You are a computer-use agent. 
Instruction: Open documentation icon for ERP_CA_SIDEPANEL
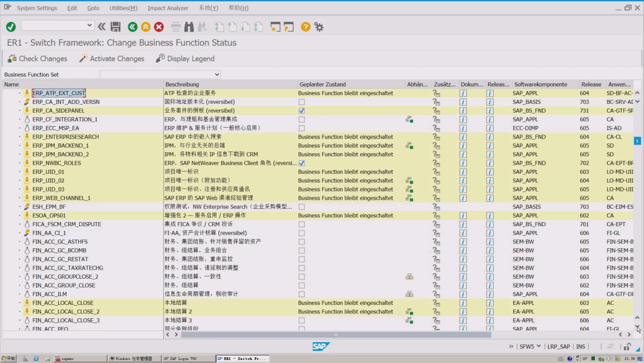(x=463, y=110)
